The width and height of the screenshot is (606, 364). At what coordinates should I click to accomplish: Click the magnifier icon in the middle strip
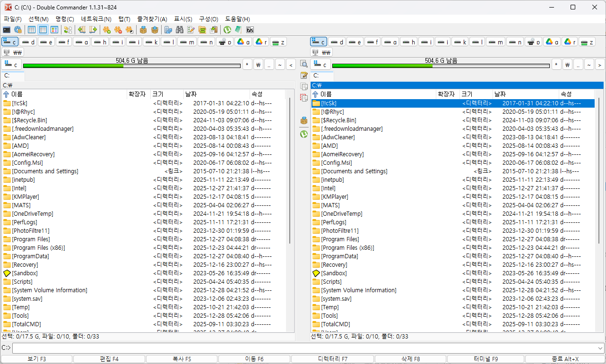point(304,64)
